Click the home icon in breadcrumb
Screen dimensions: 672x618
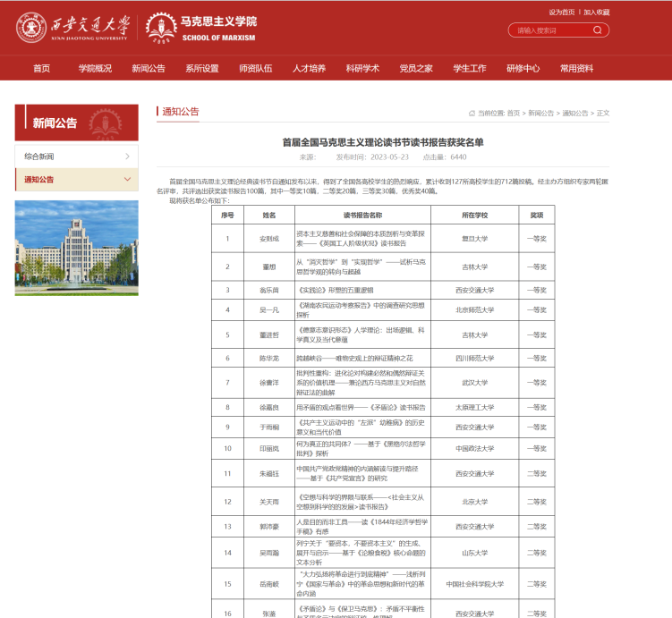point(471,114)
